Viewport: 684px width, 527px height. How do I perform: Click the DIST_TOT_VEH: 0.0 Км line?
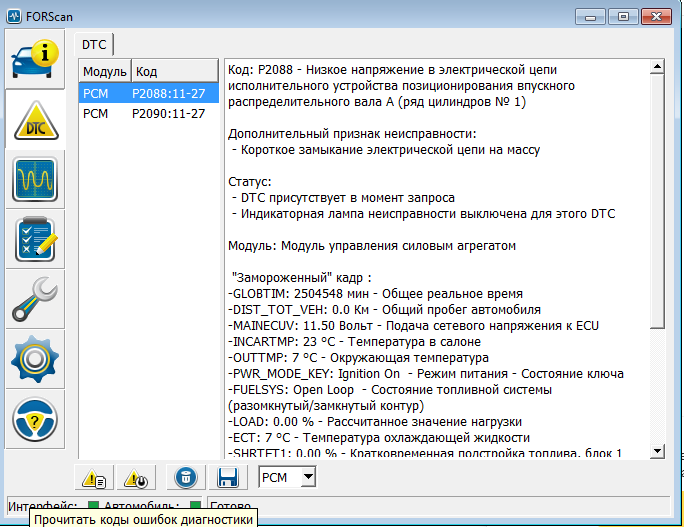click(384, 310)
